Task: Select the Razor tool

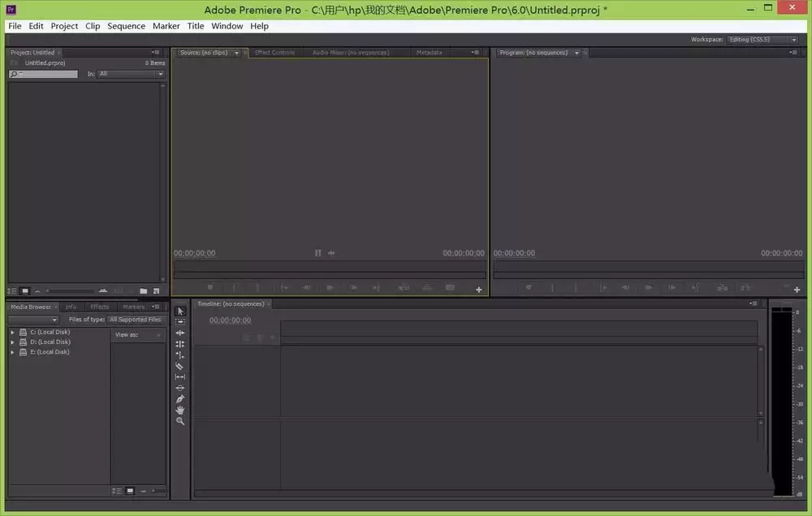Action: point(180,366)
